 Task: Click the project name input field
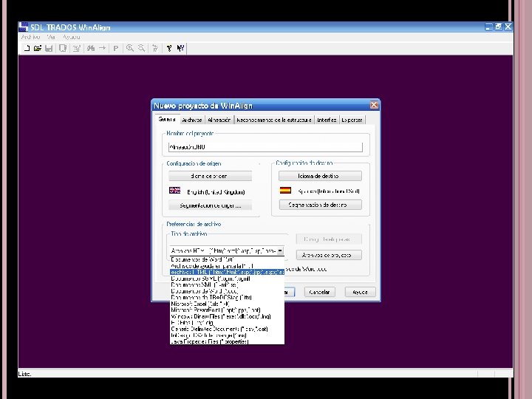click(265, 147)
